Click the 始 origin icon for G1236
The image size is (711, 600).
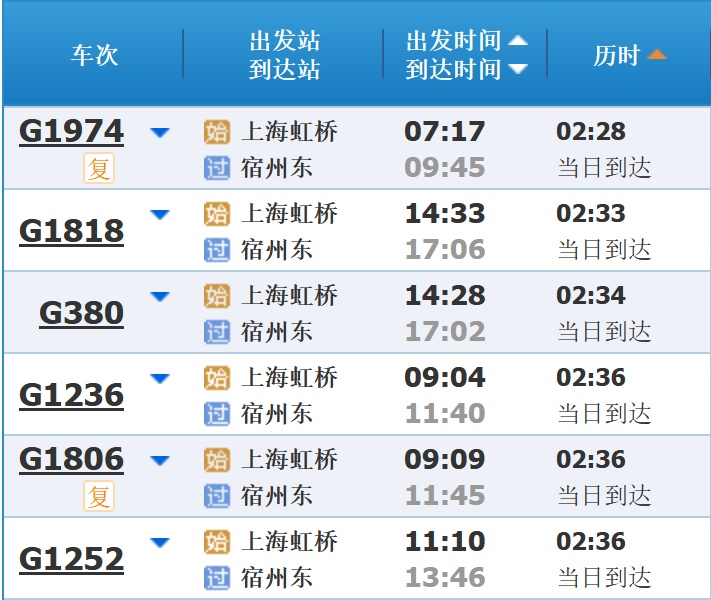point(216,378)
